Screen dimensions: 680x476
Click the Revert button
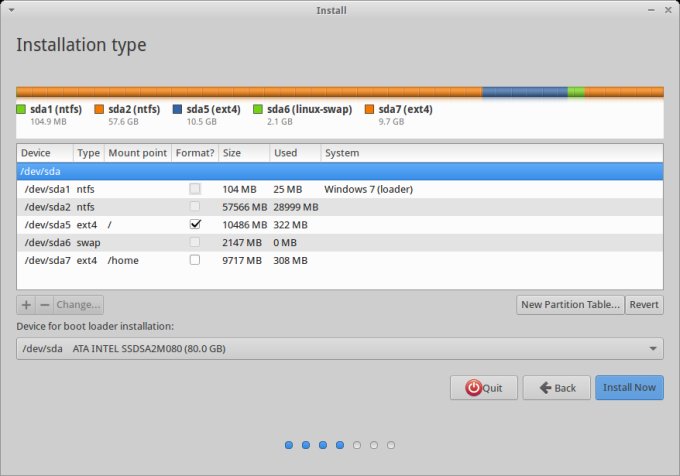(644, 305)
